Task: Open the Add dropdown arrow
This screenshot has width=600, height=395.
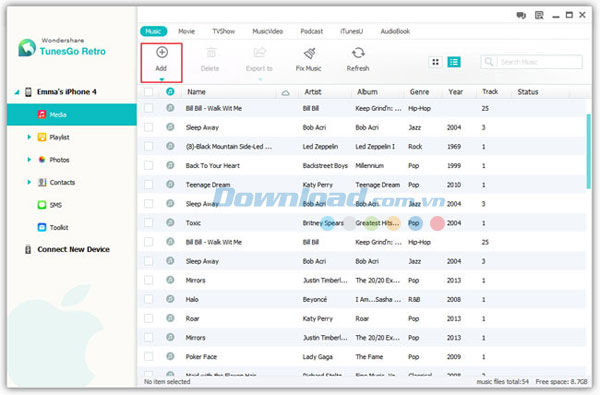Action: 162,80
